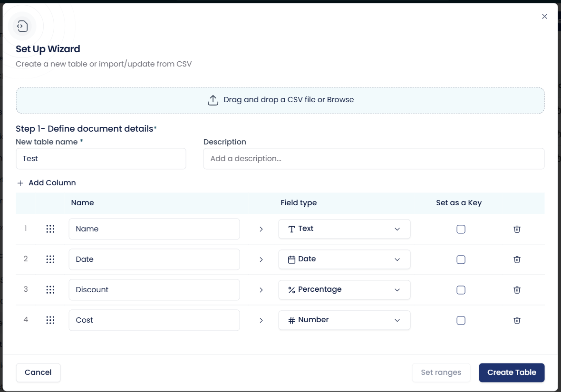
Task: Tick the key checkbox for Discount
Action: [461, 290]
